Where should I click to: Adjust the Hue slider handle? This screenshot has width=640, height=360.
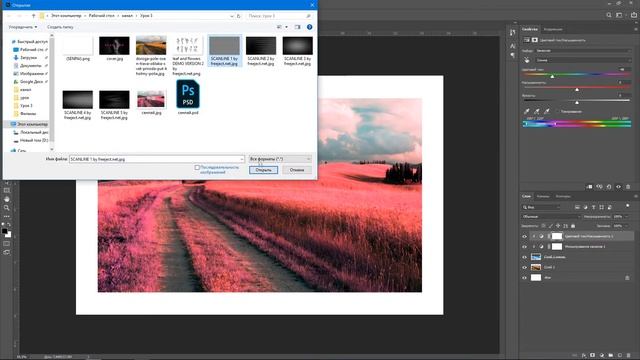click(x=552, y=76)
